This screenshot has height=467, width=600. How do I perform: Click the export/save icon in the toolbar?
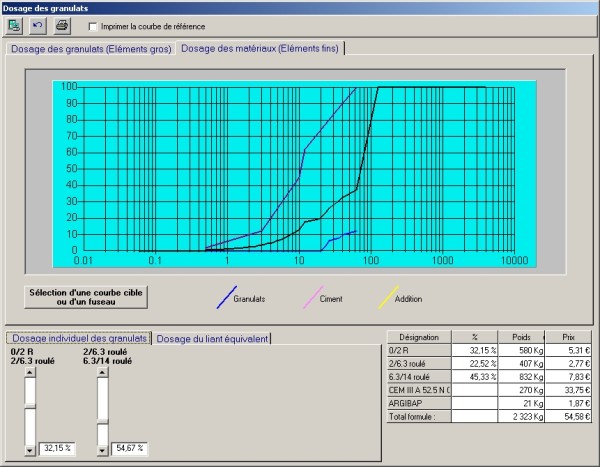point(14,25)
